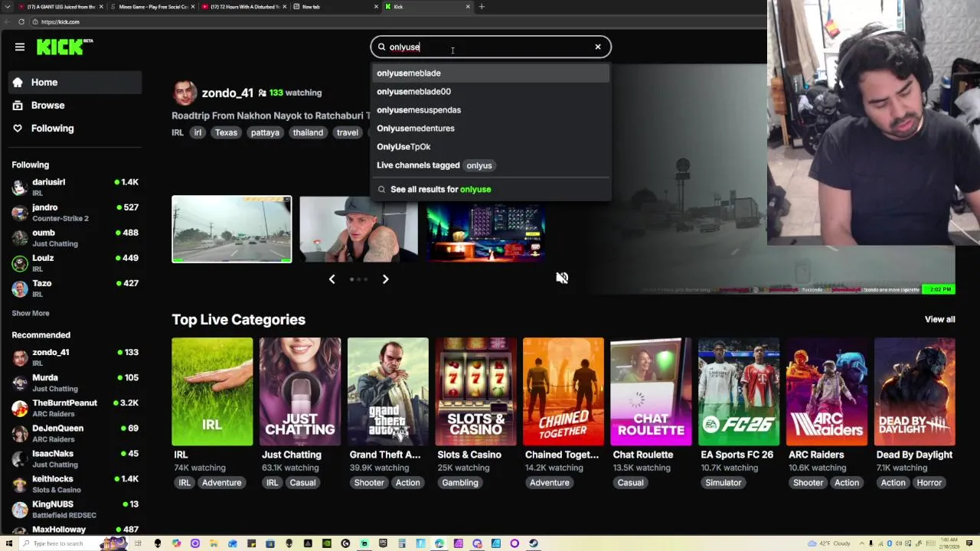Image resolution: width=980 pixels, height=551 pixels.
Task: Open the Just Chatting category card
Action: click(300, 391)
